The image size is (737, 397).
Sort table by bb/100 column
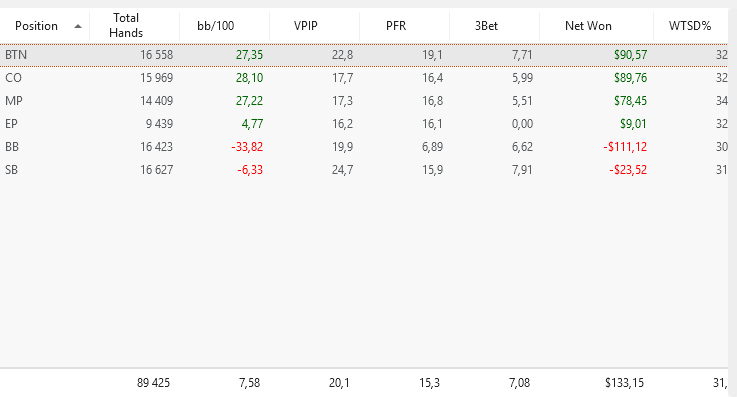[224, 26]
